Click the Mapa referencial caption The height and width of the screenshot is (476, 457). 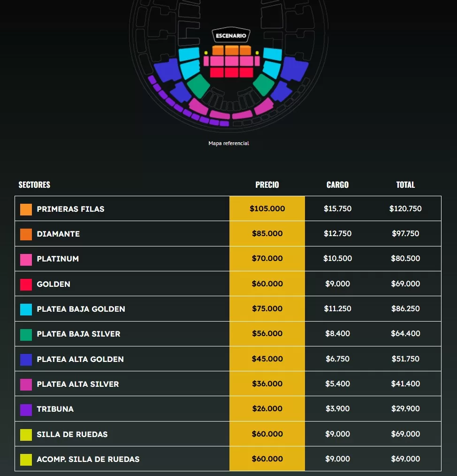tap(228, 143)
